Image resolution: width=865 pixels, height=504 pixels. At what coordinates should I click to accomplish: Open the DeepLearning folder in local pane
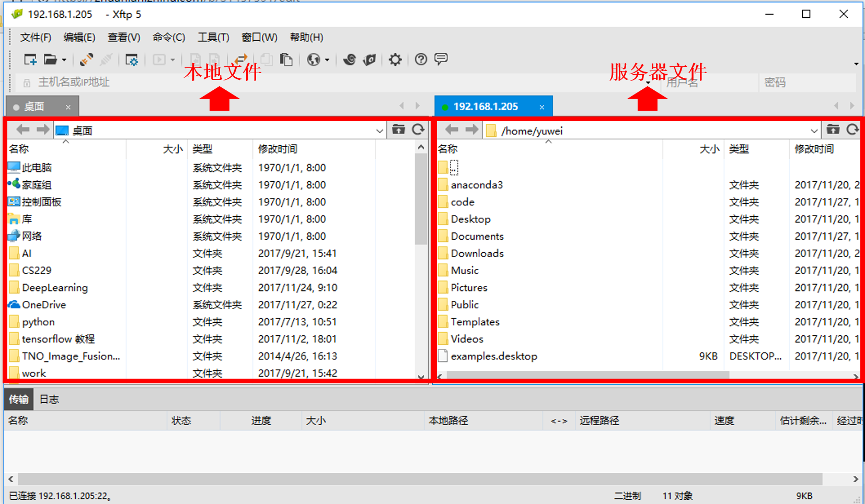[x=54, y=287]
